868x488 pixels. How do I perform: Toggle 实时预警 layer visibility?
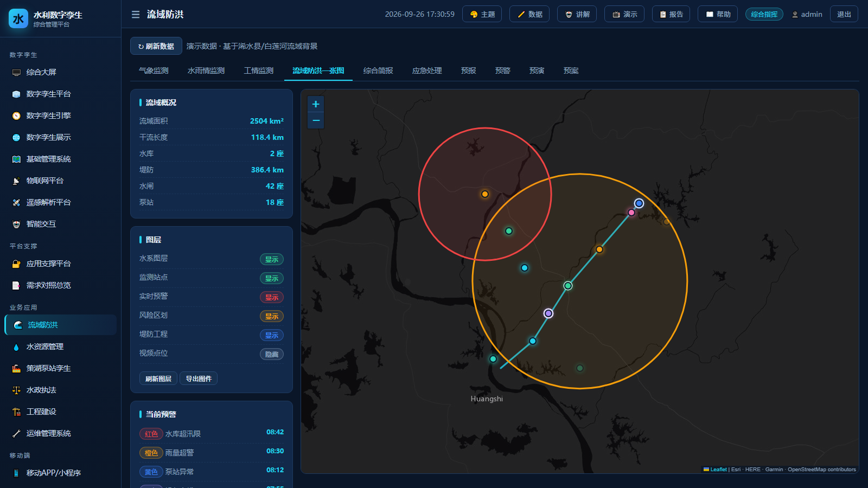click(x=272, y=298)
